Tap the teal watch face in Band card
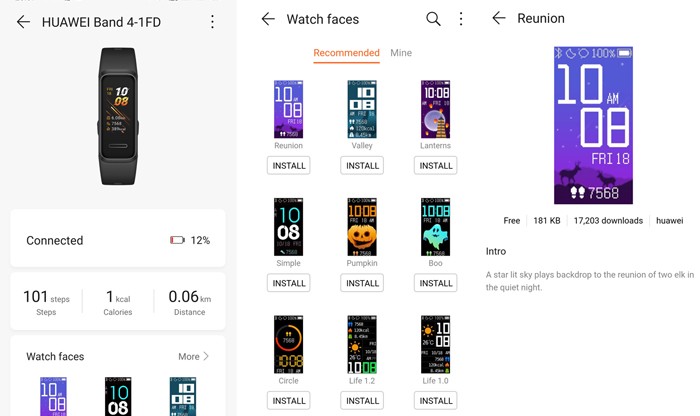Screen dimensions: 700x416 183,396
